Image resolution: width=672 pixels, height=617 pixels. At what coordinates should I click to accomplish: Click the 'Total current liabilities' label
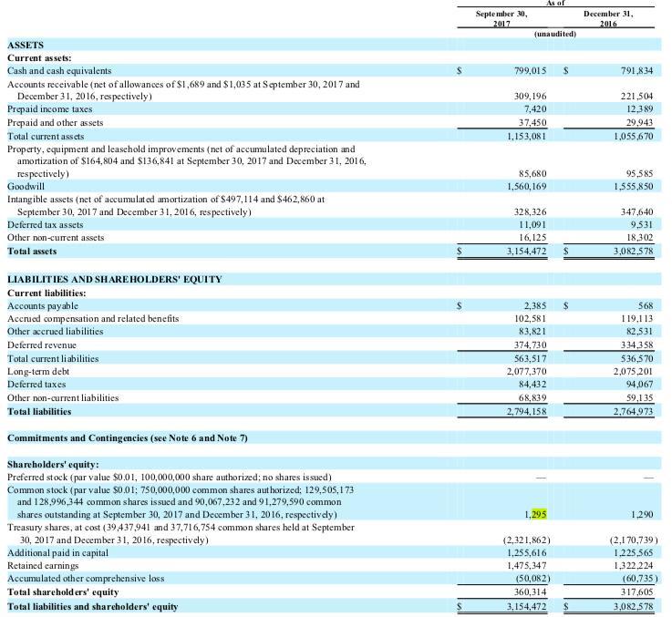click(x=53, y=359)
